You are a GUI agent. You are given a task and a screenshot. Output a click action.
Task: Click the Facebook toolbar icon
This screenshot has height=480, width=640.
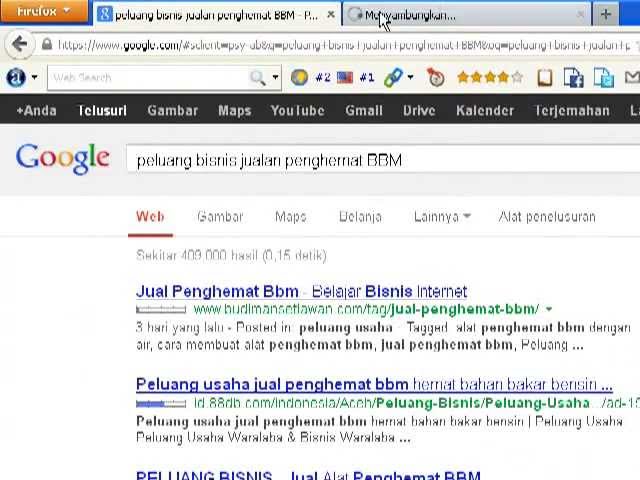click(x=574, y=77)
